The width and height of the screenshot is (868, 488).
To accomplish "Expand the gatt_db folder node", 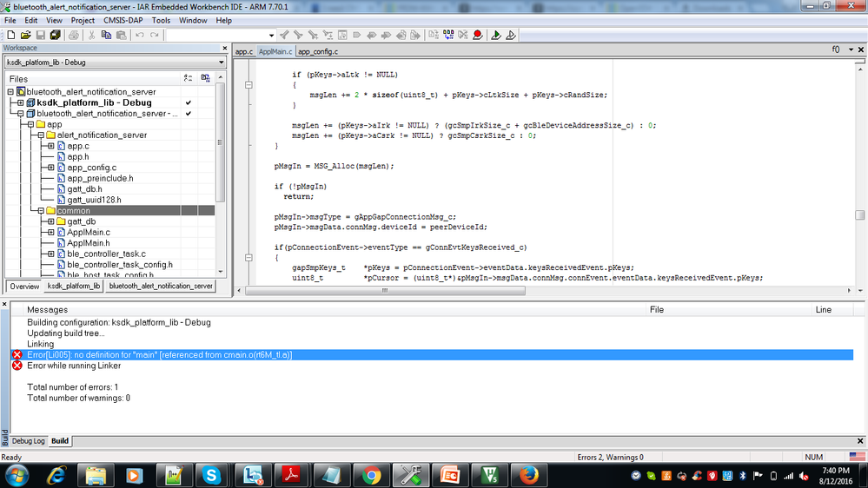I will [x=51, y=221].
